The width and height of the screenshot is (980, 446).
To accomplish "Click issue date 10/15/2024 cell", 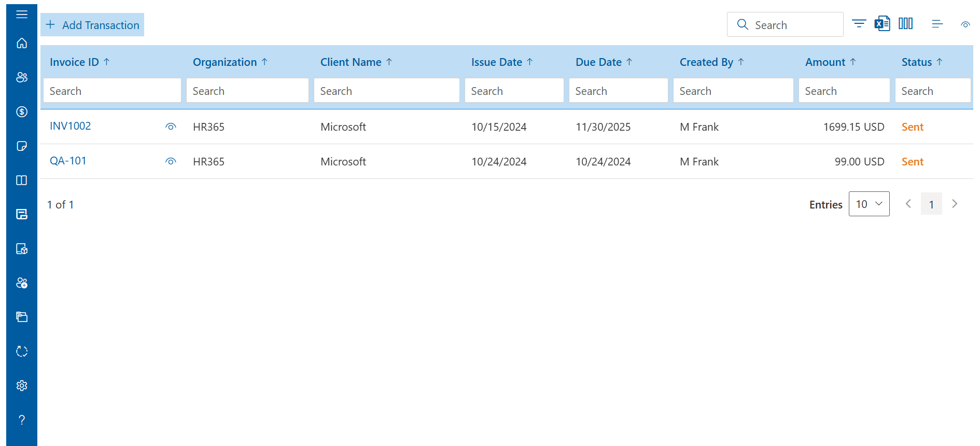I will pyautogui.click(x=499, y=127).
